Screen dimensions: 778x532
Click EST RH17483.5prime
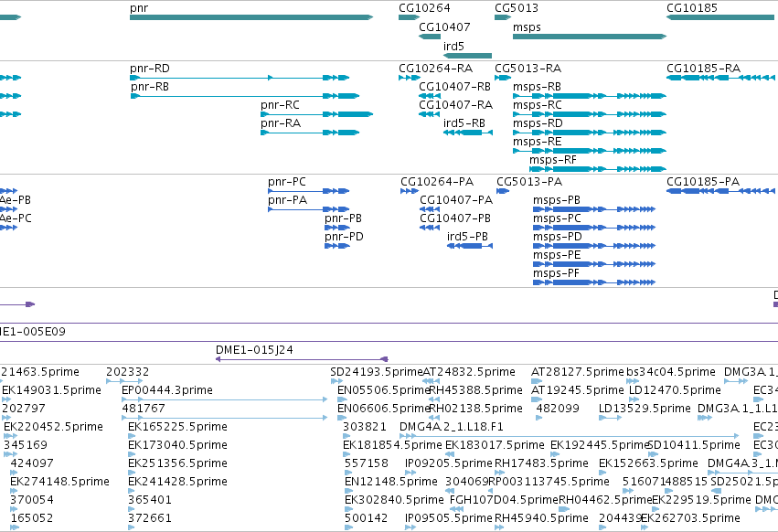(x=500, y=473)
